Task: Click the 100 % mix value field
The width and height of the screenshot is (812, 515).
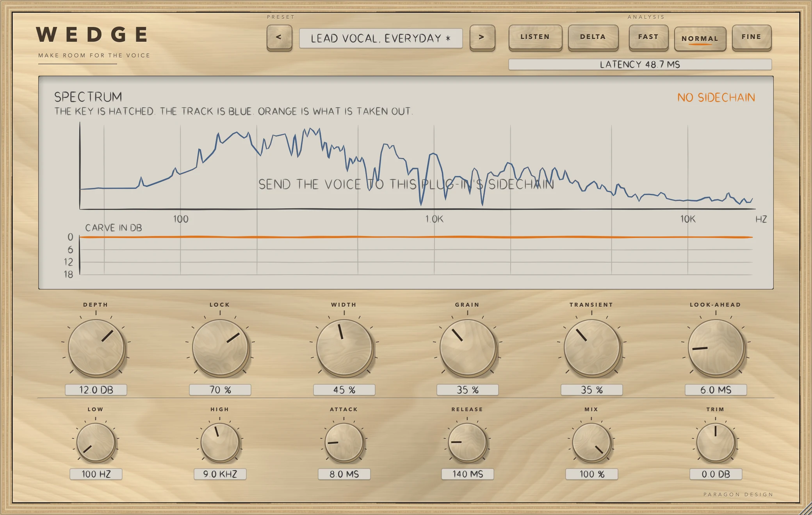Action: [x=592, y=474]
